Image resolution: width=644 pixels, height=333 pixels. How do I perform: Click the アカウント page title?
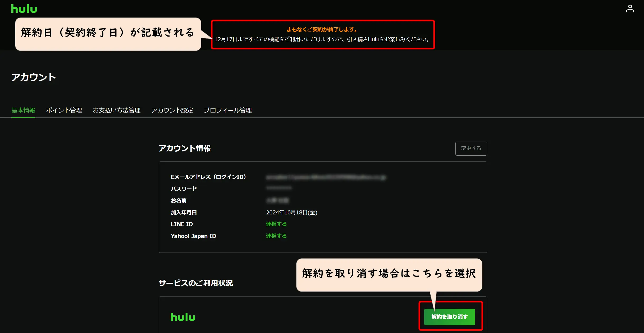pyautogui.click(x=34, y=77)
